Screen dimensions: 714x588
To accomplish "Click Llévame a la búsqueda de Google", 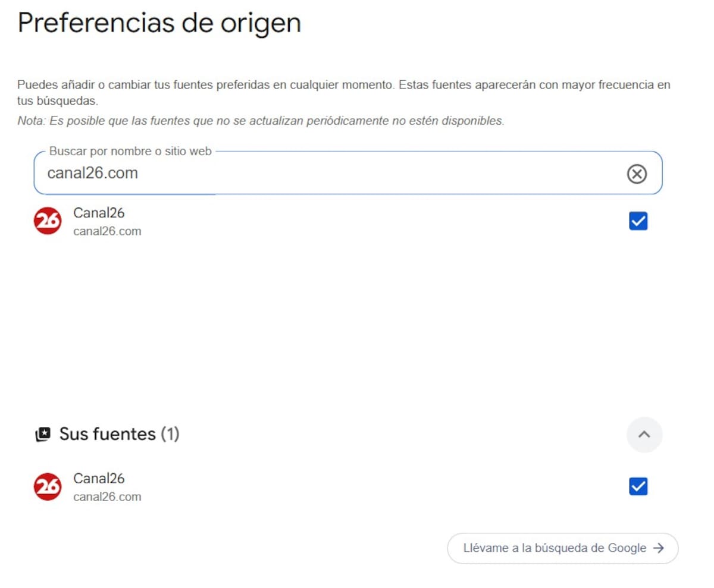I will (x=562, y=548).
